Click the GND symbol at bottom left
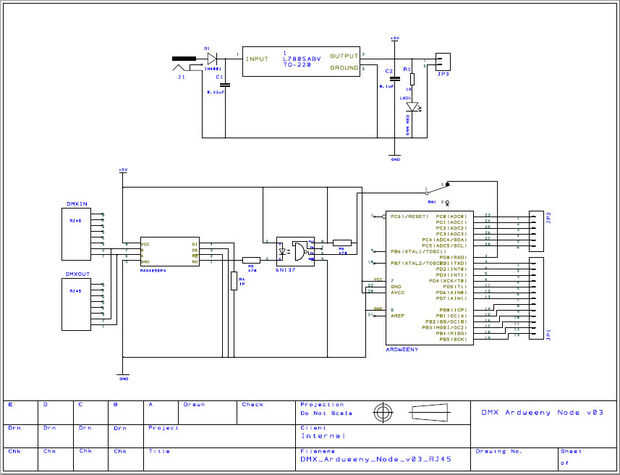The width and height of the screenshot is (620, 475). [123, 376]
